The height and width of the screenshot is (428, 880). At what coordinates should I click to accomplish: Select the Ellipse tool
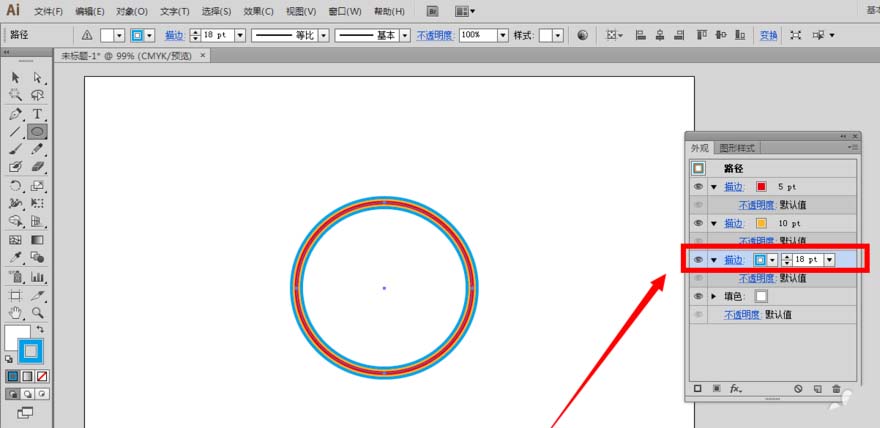point(38,132)
